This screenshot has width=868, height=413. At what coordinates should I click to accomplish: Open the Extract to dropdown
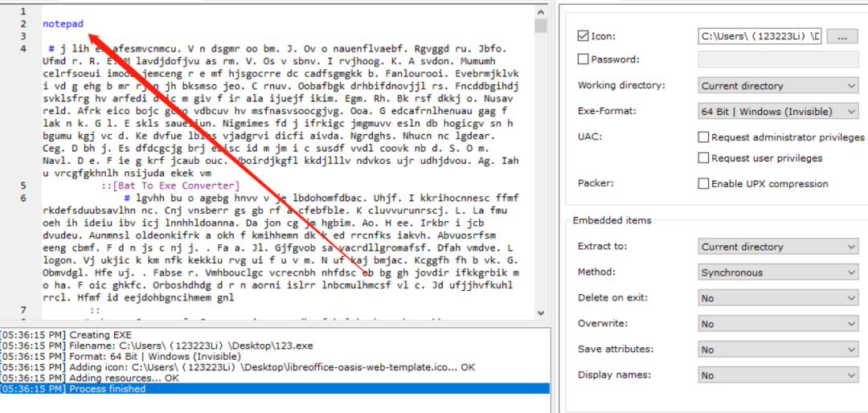click(778, 247)
